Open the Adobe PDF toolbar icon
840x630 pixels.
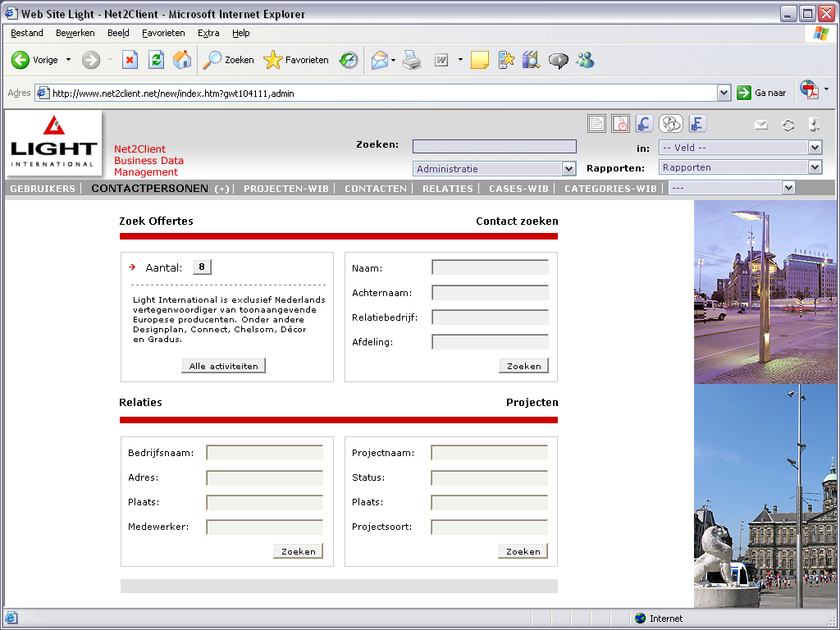pyautogui.click(x=810, y=89)
